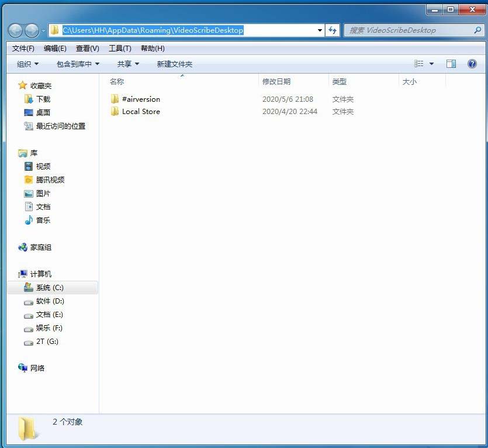
Task: Toggle the preview pane icon
Action: click(x=451, y=64)
